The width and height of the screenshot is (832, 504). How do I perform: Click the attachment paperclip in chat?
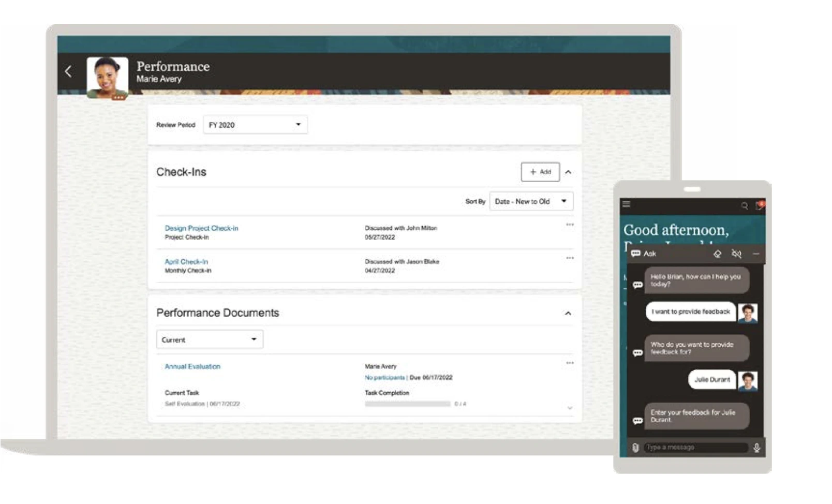click(x=635, y=448)
